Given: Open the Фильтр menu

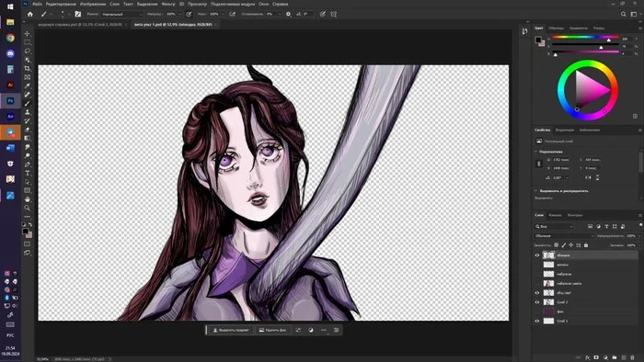Looking at the screenshot, I should 168,4.
